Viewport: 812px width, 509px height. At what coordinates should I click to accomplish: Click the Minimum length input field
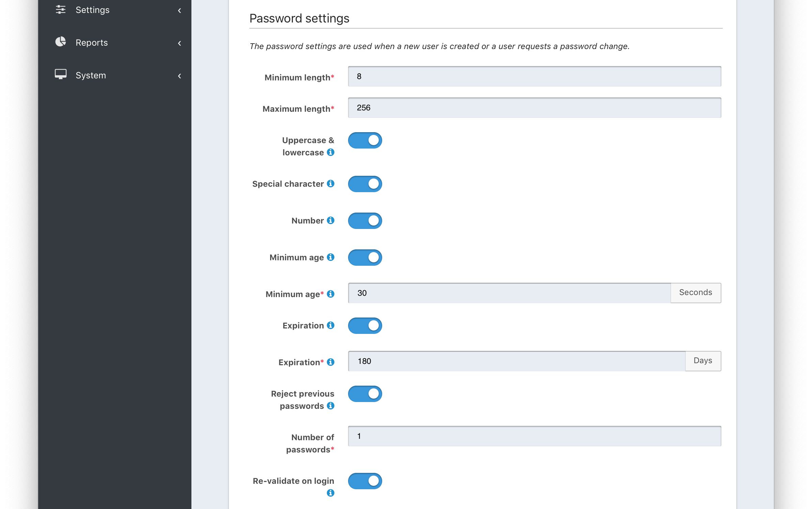[x=534, y=76]
